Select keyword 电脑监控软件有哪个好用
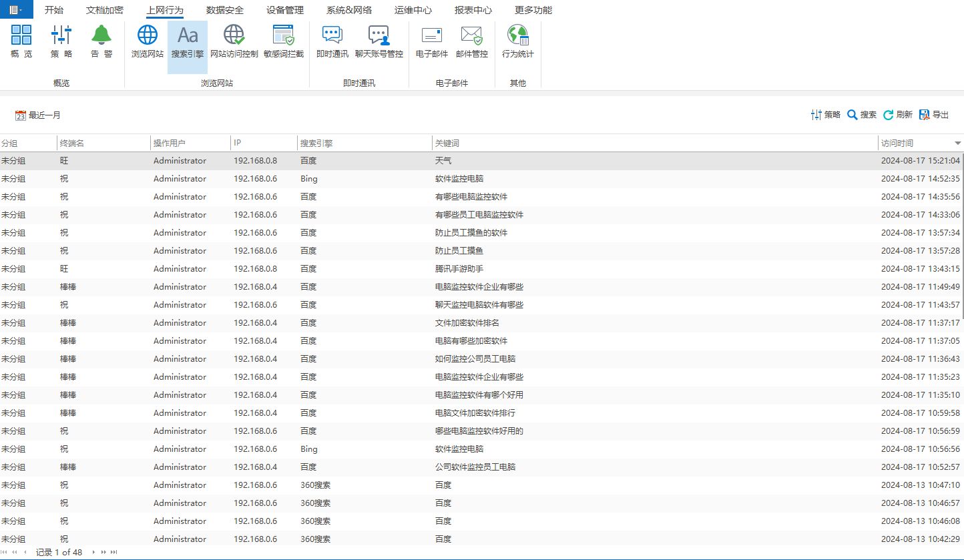The image size is (964, 560). [479, 395]
